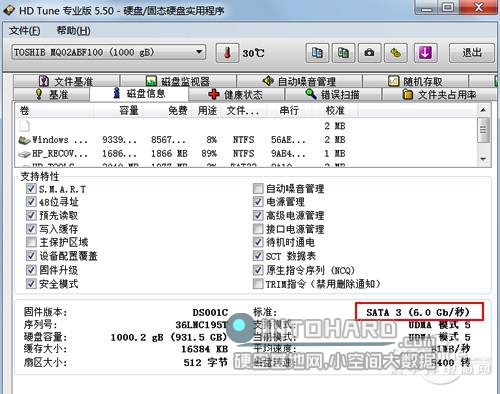
Task: Click the 退出 button
Action: point(472,53)
